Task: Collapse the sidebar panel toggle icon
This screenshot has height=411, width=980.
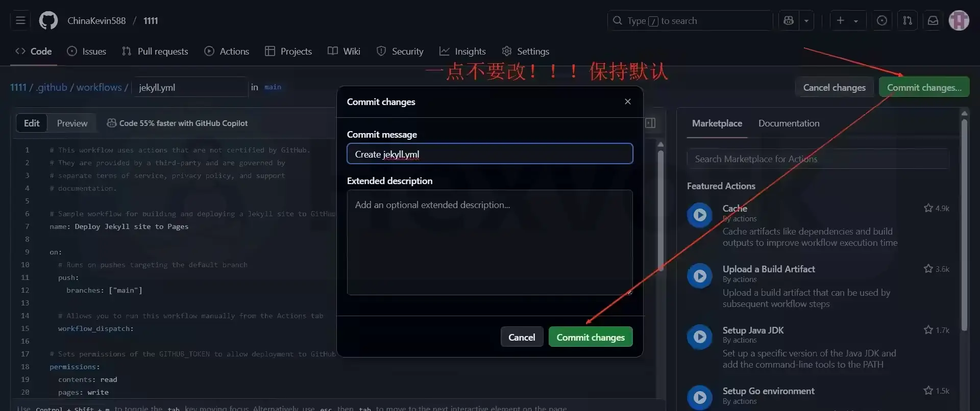Action: pos(650,123)
